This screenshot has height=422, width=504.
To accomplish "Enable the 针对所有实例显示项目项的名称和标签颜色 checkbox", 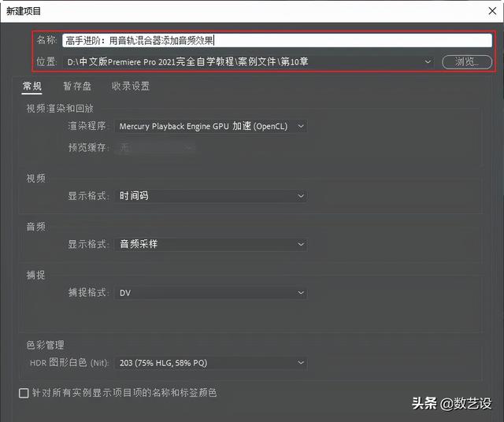I will click(24, 392).
